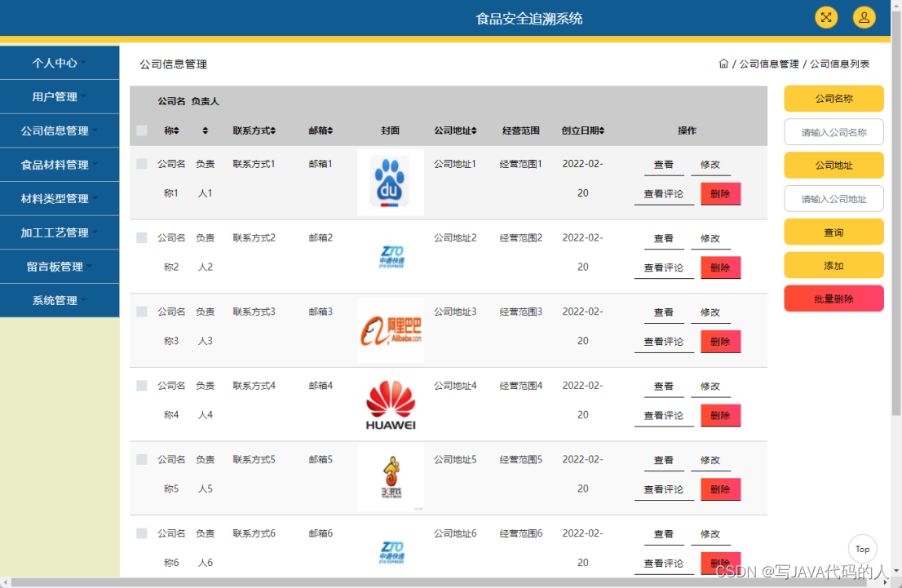Viewport: 902px width, 588px height.
Task: Sort by 负责人 column arrows
Action: pyautogui.click(x=206, y=130)
